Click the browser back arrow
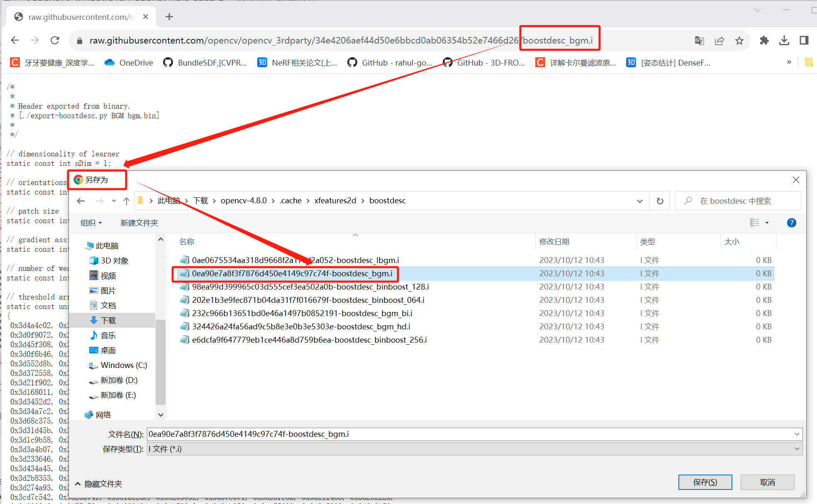This screenshot has height=504, width=817. 15,40
